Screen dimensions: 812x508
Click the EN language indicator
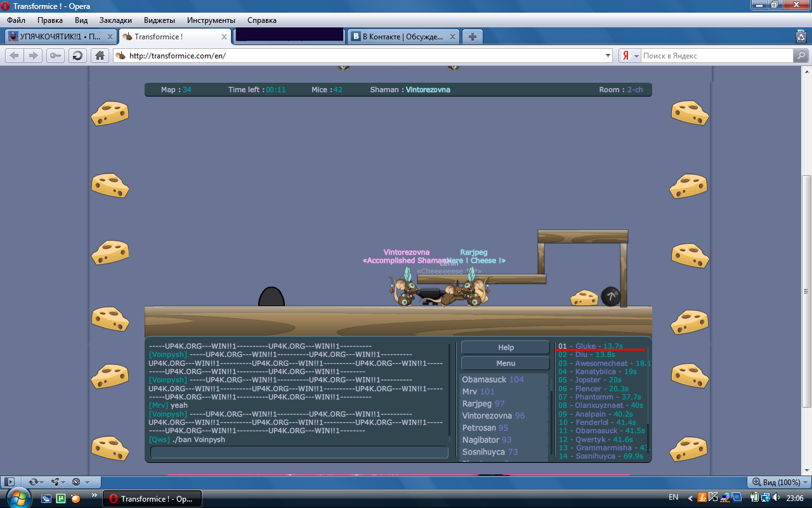674,497
